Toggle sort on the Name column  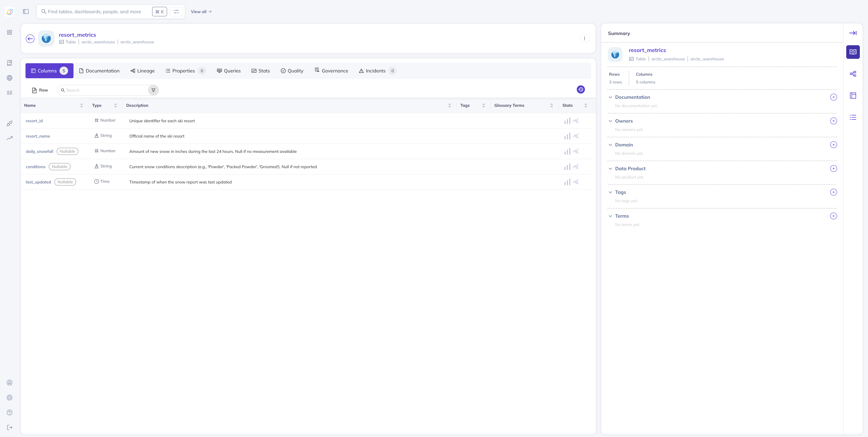(x=81, y=105)
